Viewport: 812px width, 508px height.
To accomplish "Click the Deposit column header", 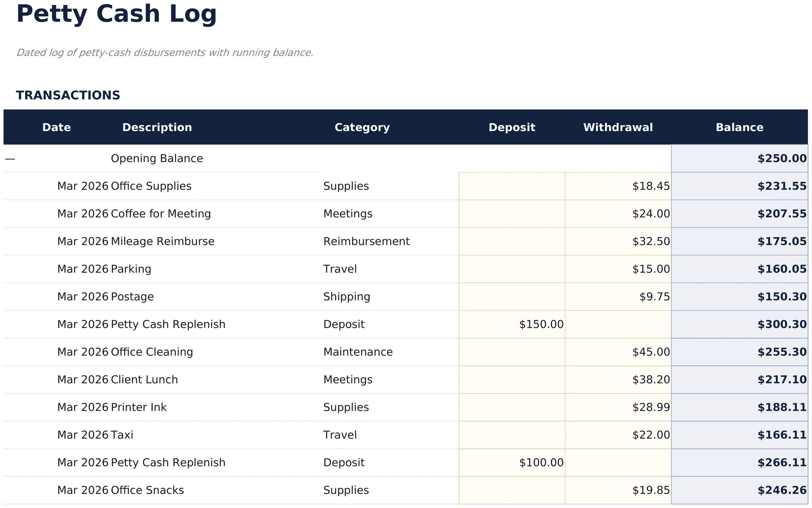I will pyautogui.click(x=512, y=127).
